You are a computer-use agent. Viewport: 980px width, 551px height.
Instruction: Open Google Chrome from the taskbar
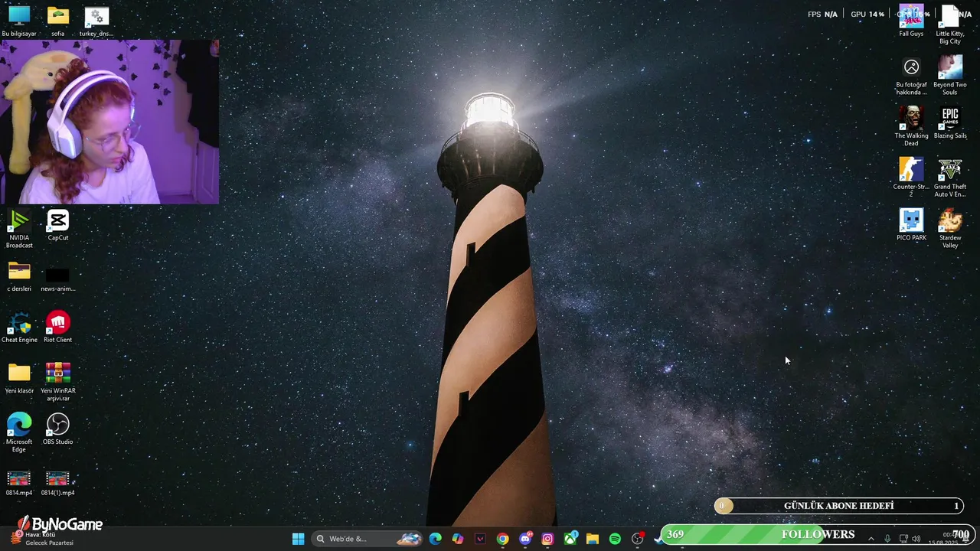tap(502, 539)
